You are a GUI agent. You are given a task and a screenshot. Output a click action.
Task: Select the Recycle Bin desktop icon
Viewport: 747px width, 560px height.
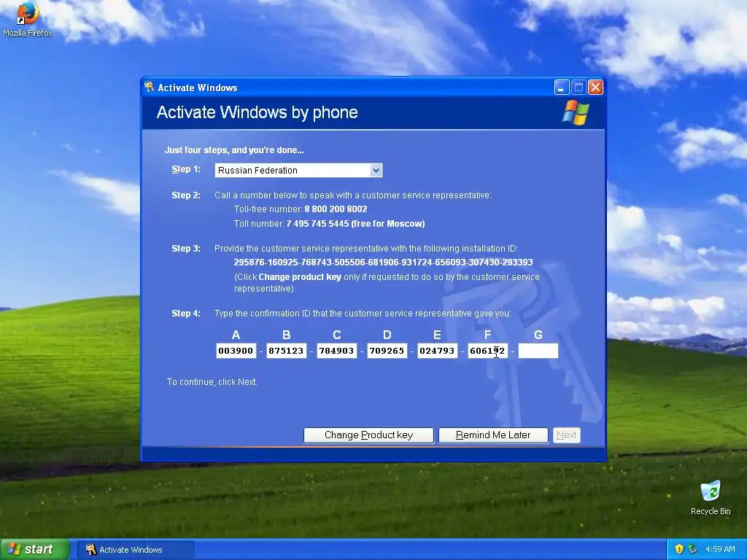(711, 497)
